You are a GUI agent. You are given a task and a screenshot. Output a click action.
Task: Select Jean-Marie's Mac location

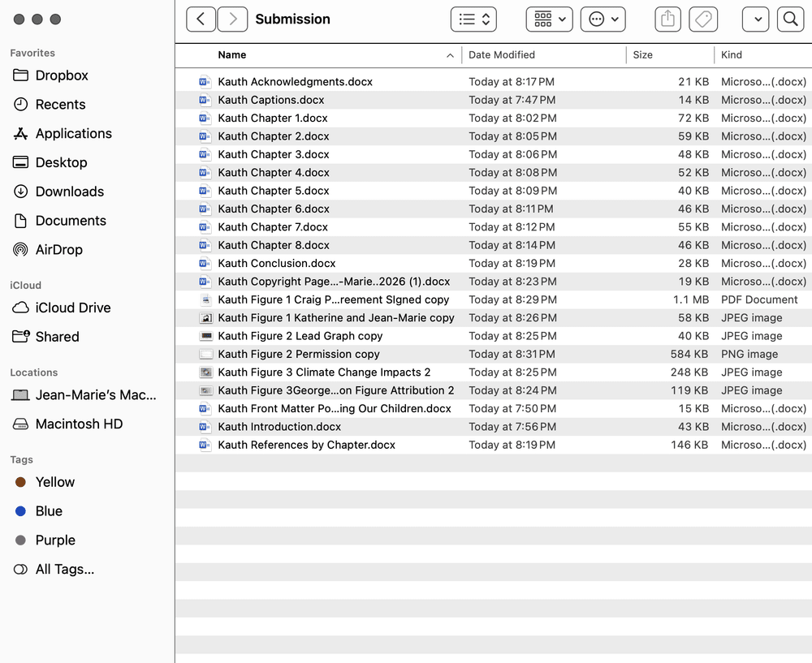(96, 395)
